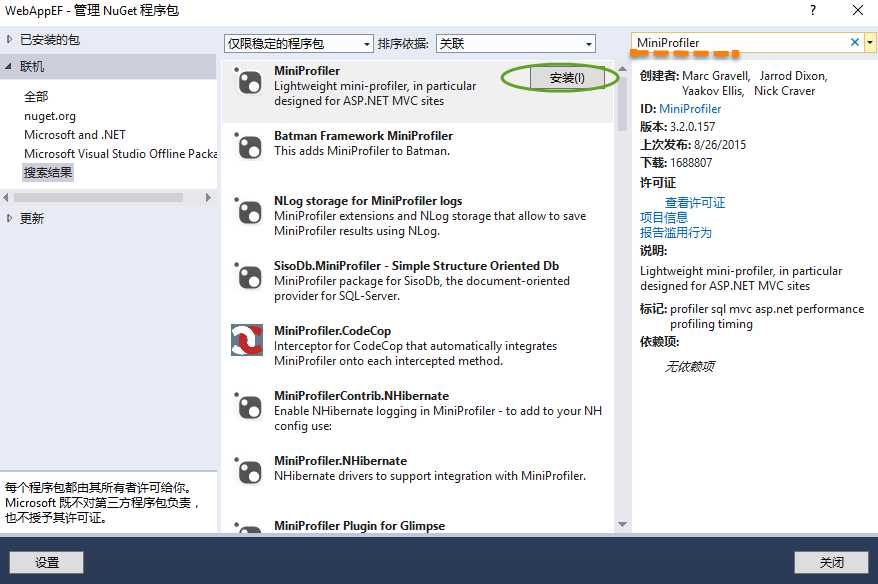Select SisoDb.MiniProfiler - Simple Structure Oriented Db
The width and height of the screenshot is (878, 584).
point(416,265)
